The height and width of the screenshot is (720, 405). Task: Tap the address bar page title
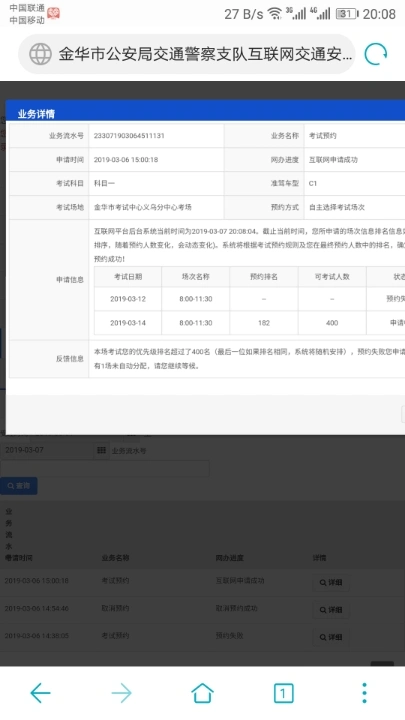pyautogui.click(x=205, y=54)
